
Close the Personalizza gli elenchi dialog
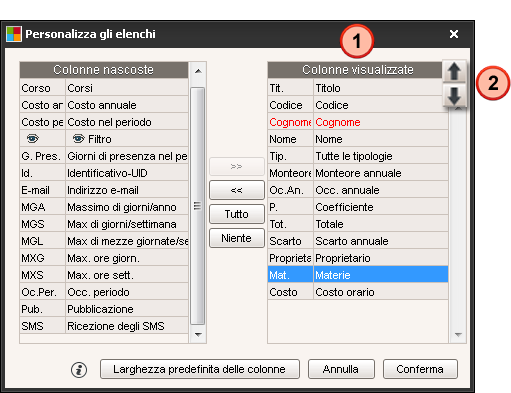coord(454,34)
